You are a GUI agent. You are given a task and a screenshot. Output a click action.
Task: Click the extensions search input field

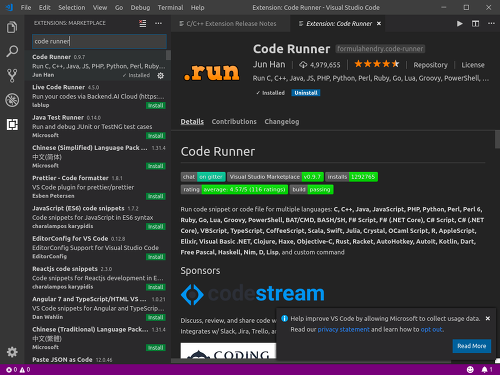click(x=99, y=41)
